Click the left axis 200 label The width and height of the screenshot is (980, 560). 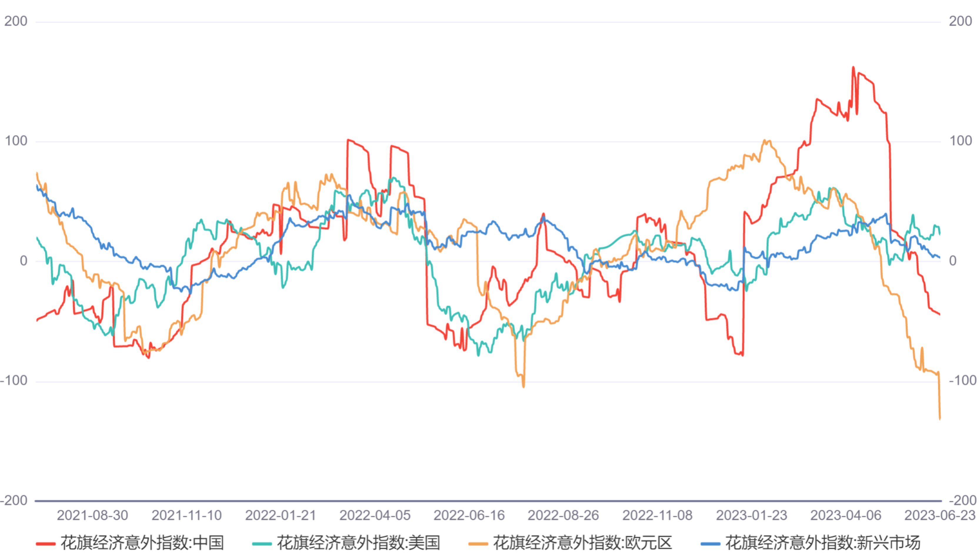coord(16,21)
